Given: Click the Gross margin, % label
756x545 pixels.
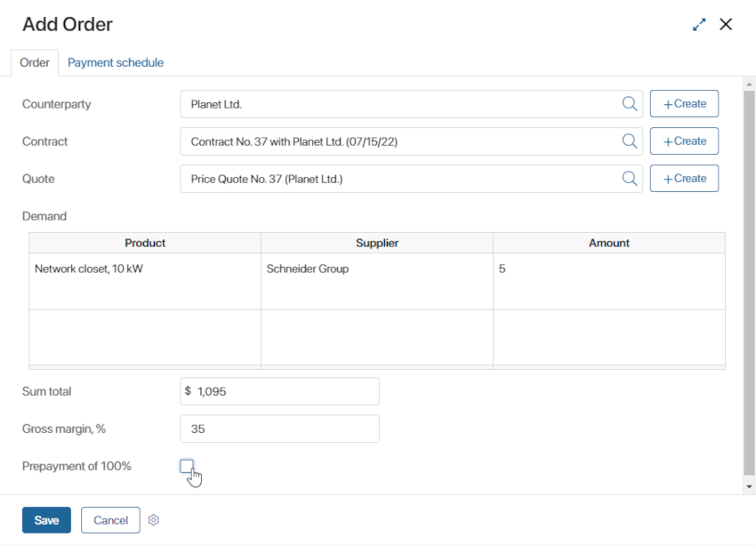Looking at the screenshot, I should [64, 429].
